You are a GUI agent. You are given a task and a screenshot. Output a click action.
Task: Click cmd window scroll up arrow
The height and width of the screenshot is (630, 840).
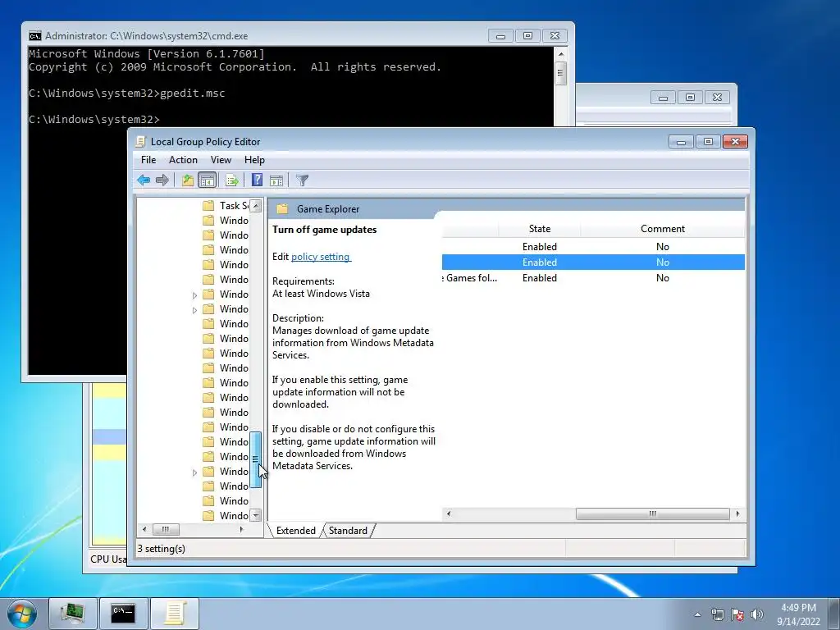click(x=560, y=53)
